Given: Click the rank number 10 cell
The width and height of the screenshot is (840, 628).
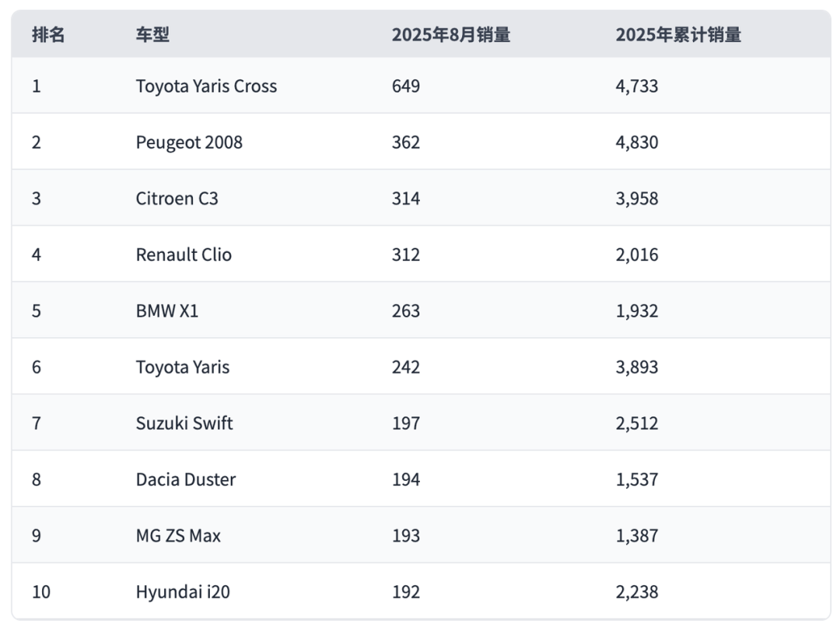Looking at the screenshot, I should pos(41,592).
